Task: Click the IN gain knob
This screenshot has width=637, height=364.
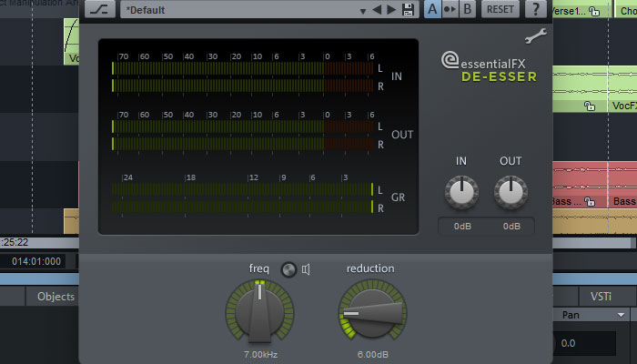Action: coord(461,193)
